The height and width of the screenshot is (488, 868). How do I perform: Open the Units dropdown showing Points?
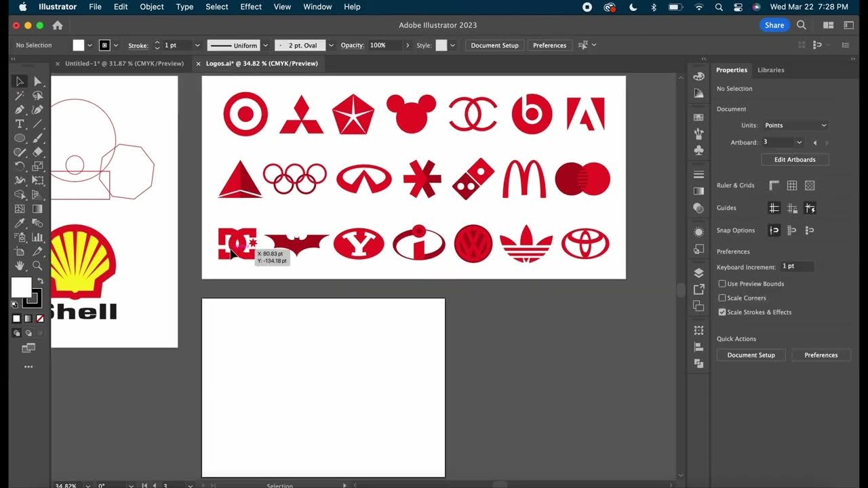point(795,125)
